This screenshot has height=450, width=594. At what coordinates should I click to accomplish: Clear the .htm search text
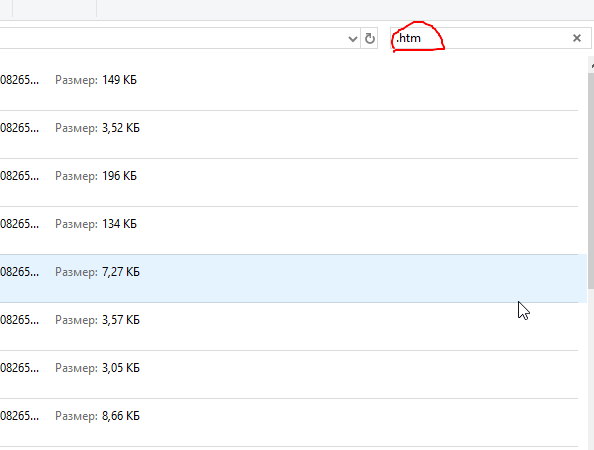[577, 38]
